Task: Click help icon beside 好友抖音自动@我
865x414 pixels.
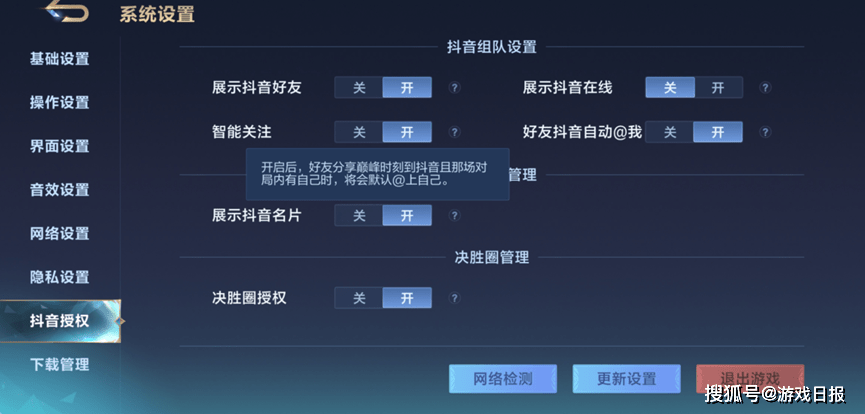Action: [x=765, y=132]
